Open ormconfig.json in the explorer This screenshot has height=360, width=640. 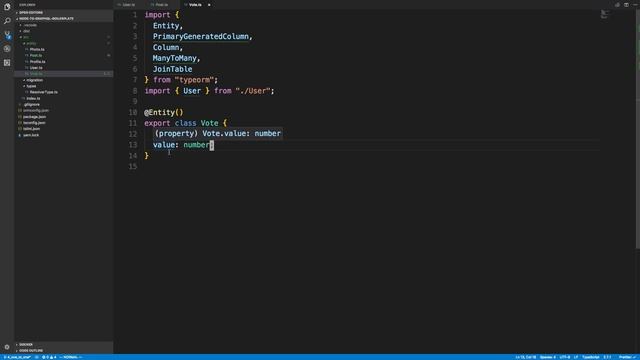coord(35,111)
